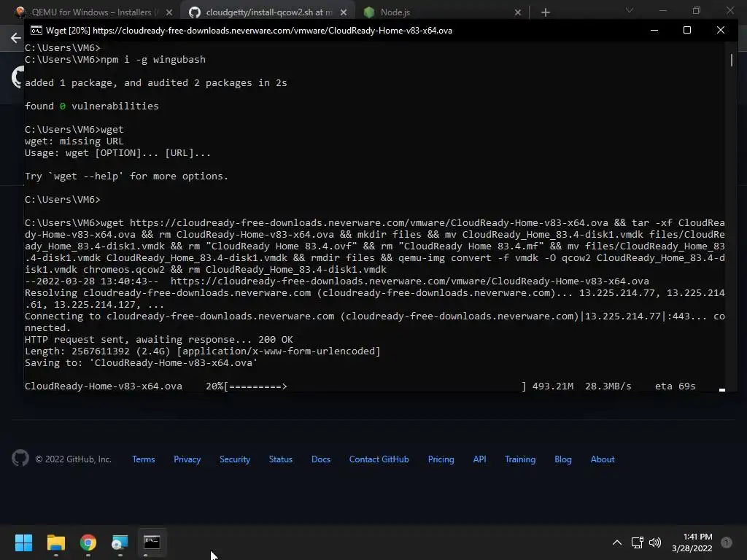Switch to the Node.js tab

pos(443,12)
